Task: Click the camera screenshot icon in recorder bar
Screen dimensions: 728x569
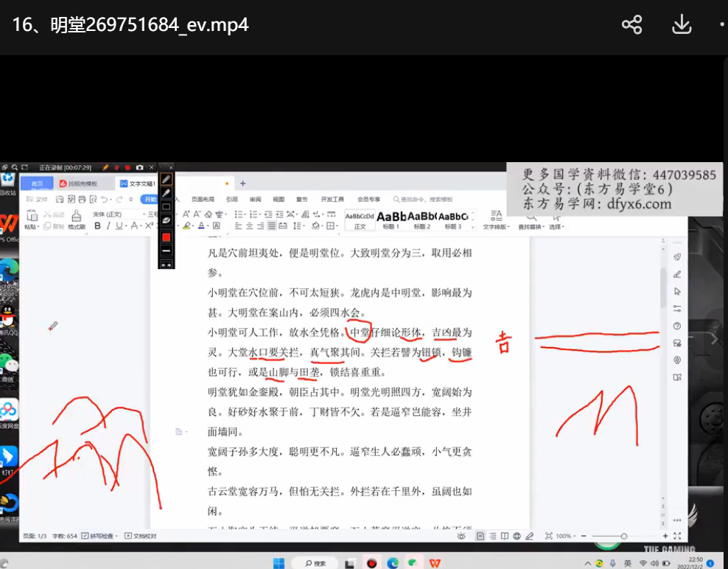Action: [x=139, y=168]
